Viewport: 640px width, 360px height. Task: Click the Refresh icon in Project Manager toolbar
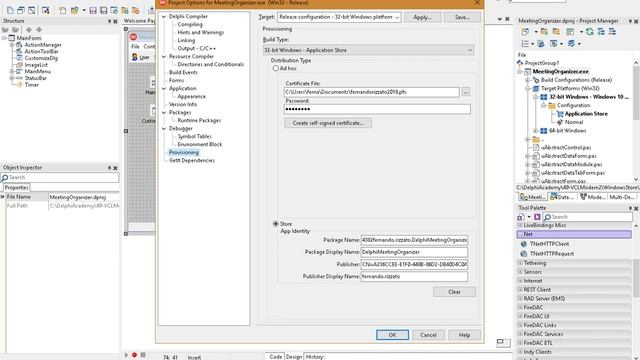pyautogui.click(x=589, y=31)
